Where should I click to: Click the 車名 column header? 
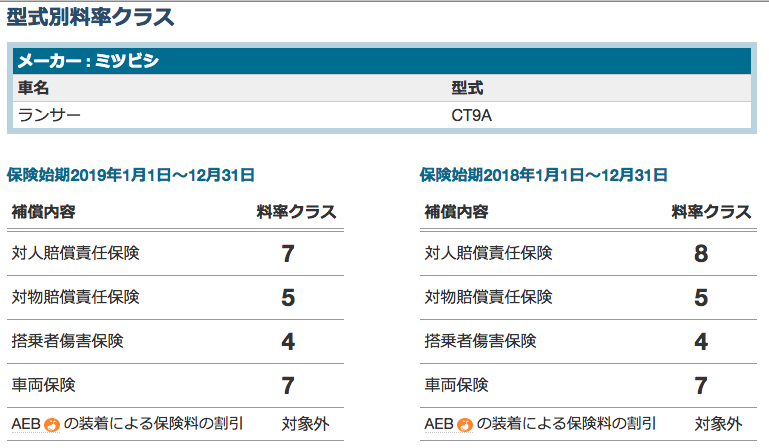tap(33, 88)
